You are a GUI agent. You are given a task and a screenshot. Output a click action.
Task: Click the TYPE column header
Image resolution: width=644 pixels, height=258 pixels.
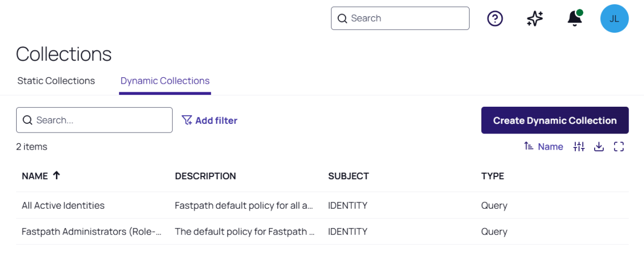click(x=492, y=176)
